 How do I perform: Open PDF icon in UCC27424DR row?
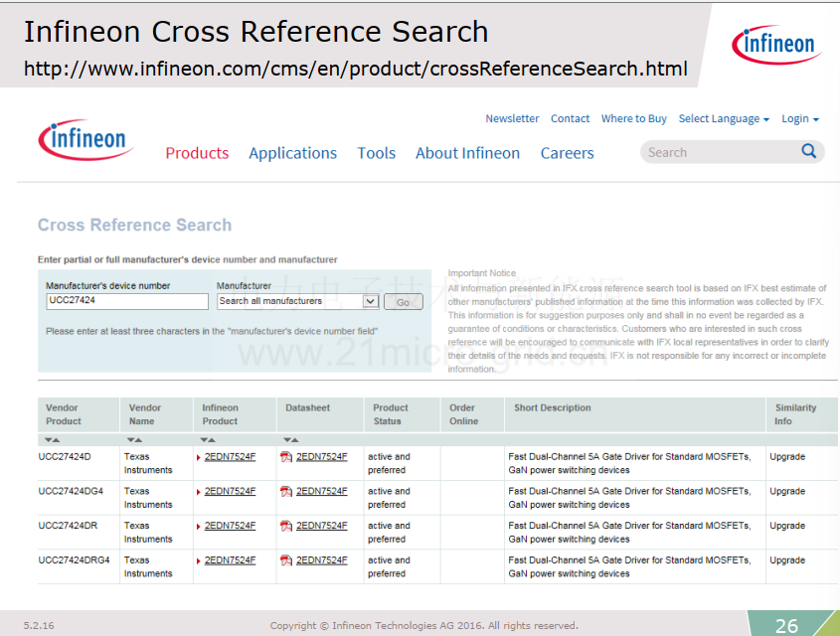click(x=286, y=527)
